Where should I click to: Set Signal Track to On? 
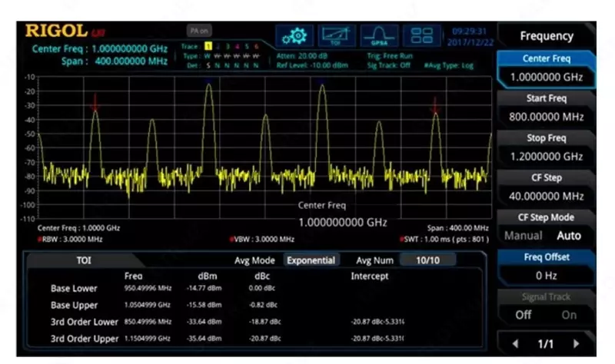(x=569, y=315)
